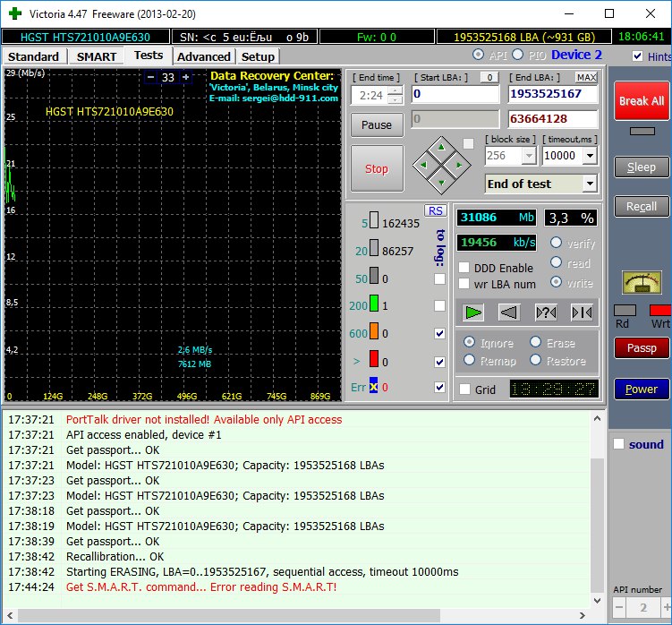This screenshot has width=672, height=625.
Task: Click the green forward play scan icon
Action: [474, 312]
